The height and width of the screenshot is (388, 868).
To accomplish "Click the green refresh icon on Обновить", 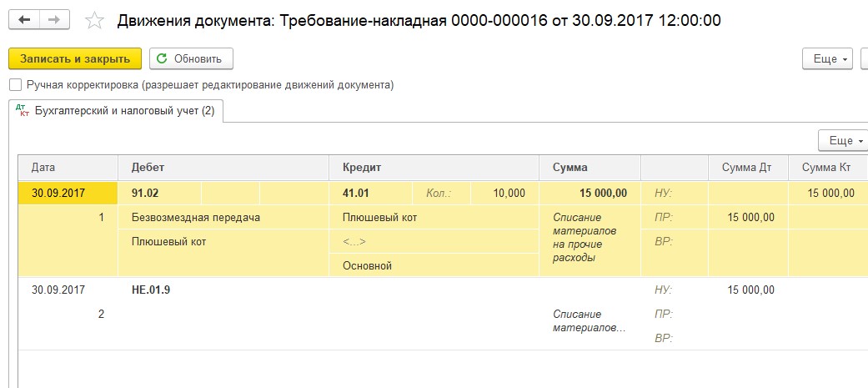I will [x=162, y=58].
